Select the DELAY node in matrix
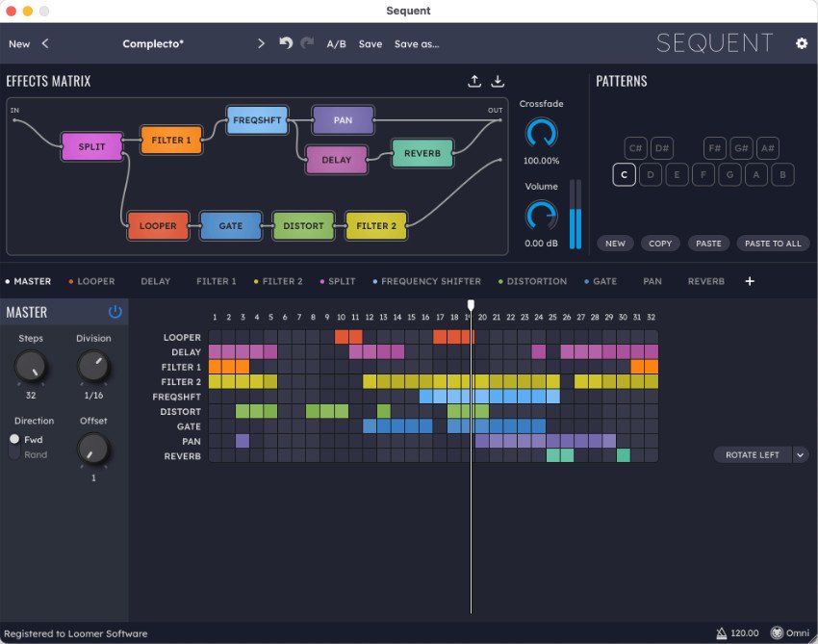 coord(337,160)
